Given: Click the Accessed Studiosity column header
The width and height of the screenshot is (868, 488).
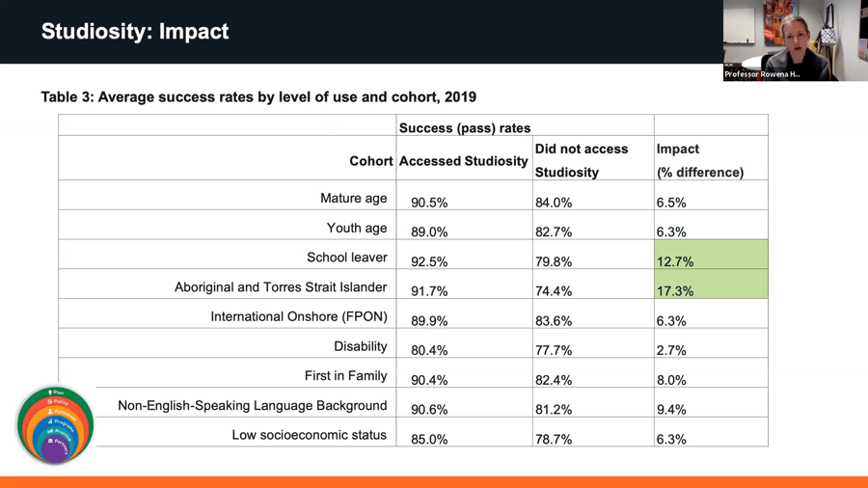Looking at the screenshot, I should [x=463, y=161].
